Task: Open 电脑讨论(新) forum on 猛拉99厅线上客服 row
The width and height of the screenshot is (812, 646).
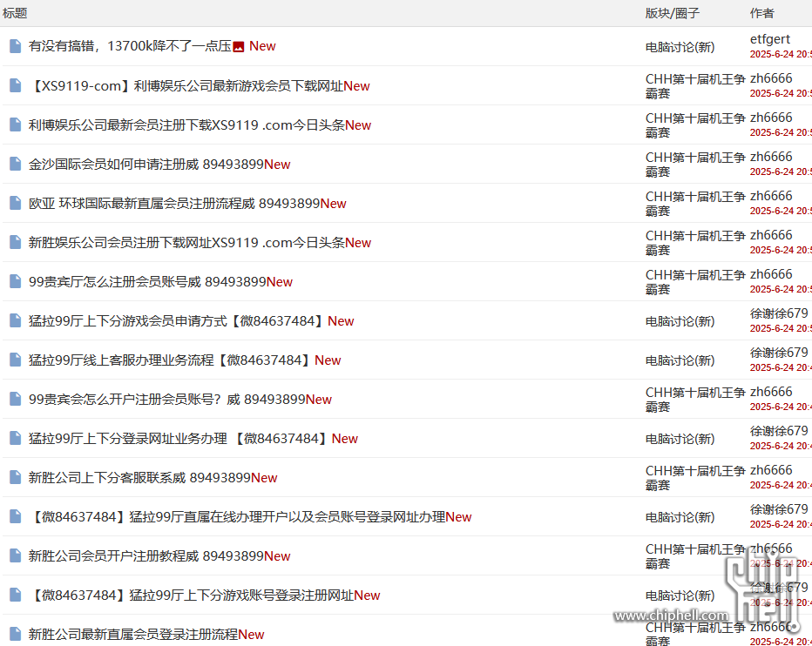Action: [680, 360]
